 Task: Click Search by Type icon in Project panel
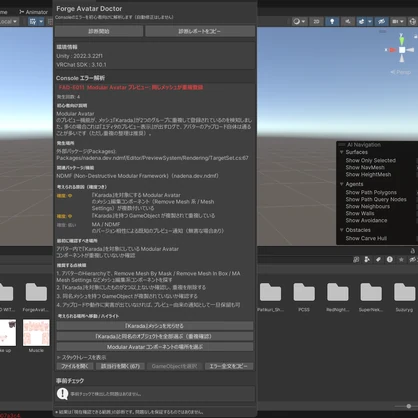[x=367, y=259]
